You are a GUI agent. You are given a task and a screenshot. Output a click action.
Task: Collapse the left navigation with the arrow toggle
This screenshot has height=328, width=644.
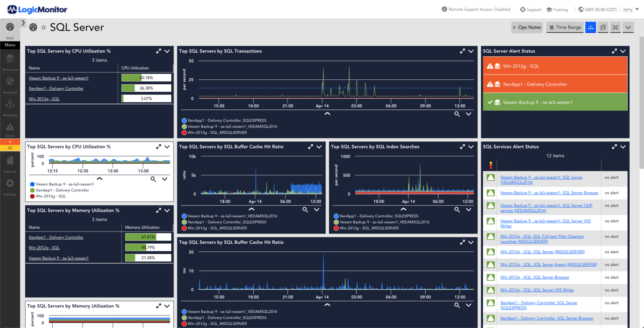tap(23, 22)
